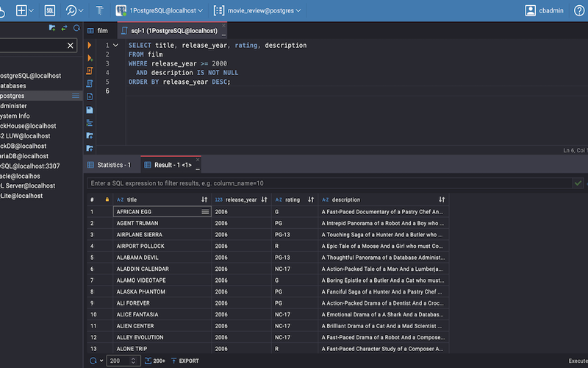Click the create folder icon in navigator
Viewport: 588px width, 368px height.
point(52,28)
